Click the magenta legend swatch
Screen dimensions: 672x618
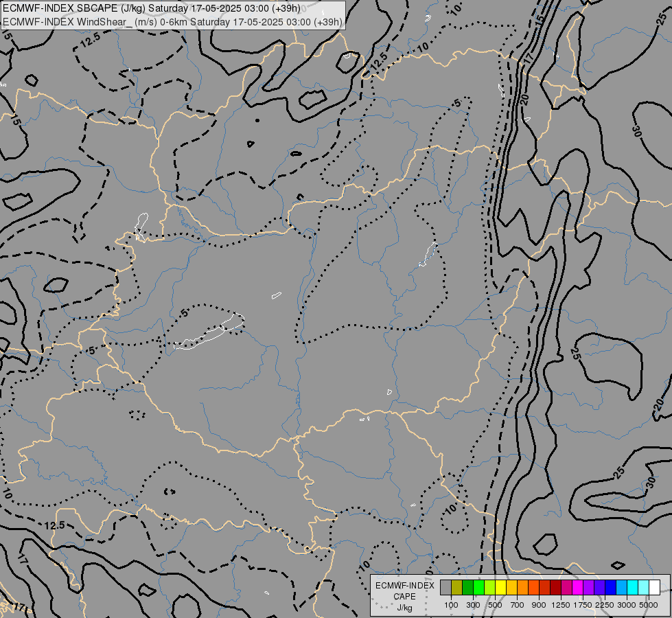click(x=578, y=587)
